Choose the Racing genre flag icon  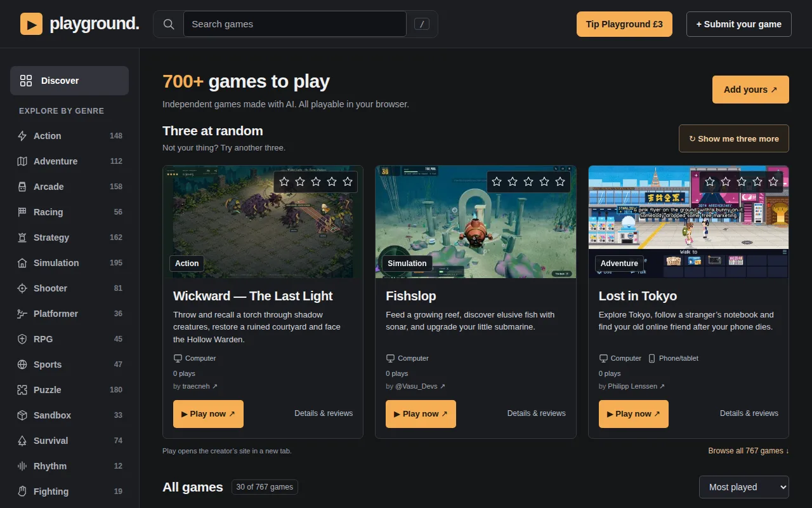point(22,212)
